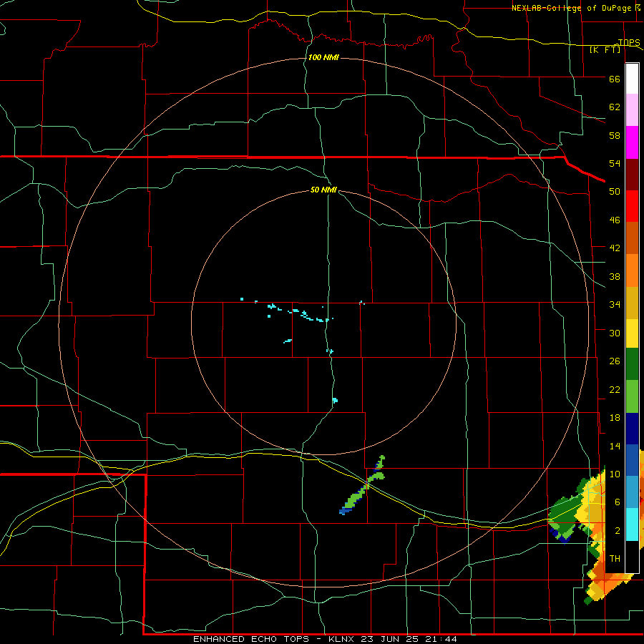This screenshot has width=644, height=644.
Task: Click the "TH" legend label
Action: pyautogui.click(x=615, y=559)
